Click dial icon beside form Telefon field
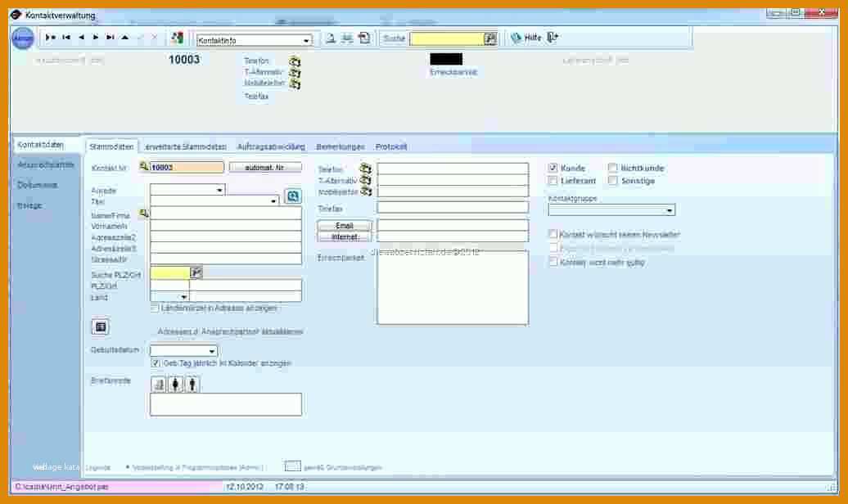Screen dimensions: 848x504 click(x=366, y=169)
